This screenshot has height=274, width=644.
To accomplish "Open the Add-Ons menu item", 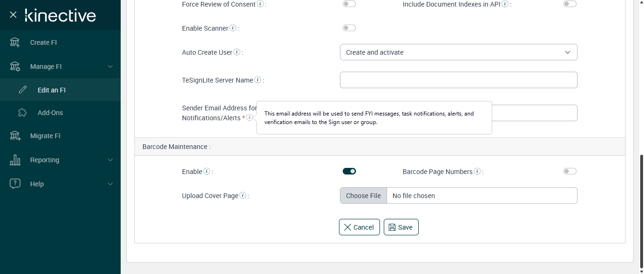I will click(50, 113).
